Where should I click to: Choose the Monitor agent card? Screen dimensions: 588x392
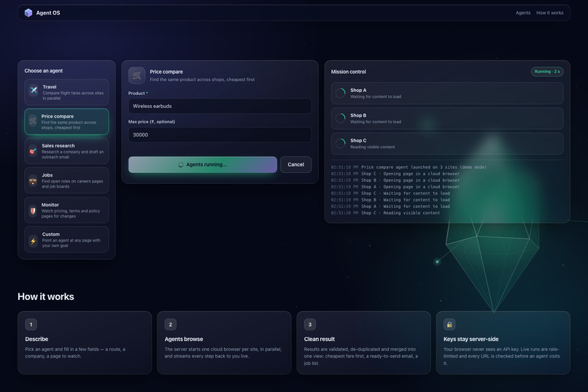point(66,210)
